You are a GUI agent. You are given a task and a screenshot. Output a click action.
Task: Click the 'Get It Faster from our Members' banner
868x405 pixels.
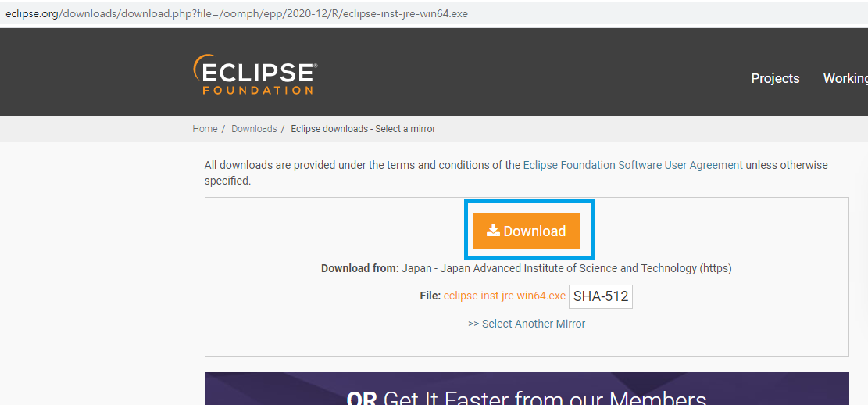527,389
